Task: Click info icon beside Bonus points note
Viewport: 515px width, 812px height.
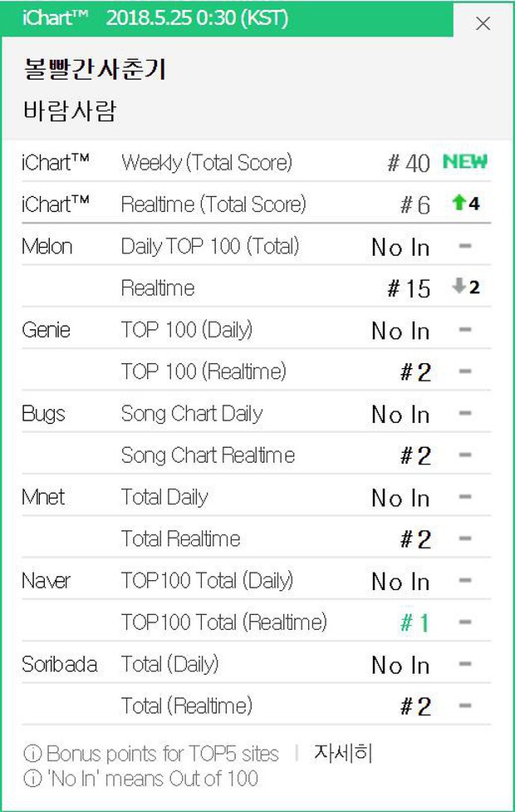Action: [32, 754]
